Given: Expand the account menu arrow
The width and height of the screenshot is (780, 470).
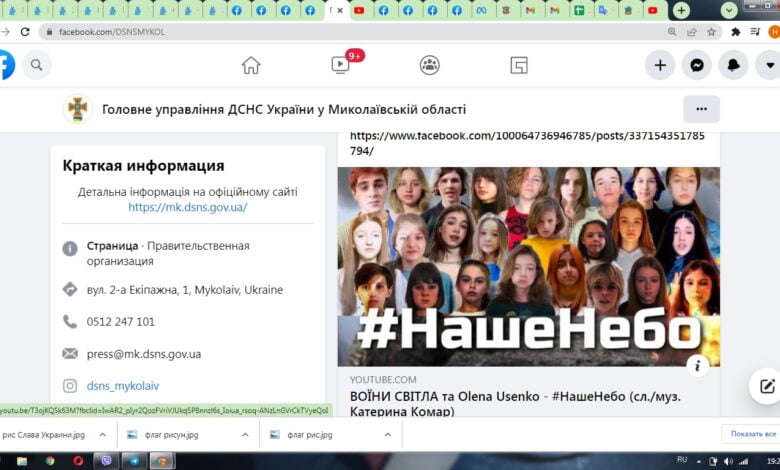Looking at the screenshot, I should (x=768, y=65).
